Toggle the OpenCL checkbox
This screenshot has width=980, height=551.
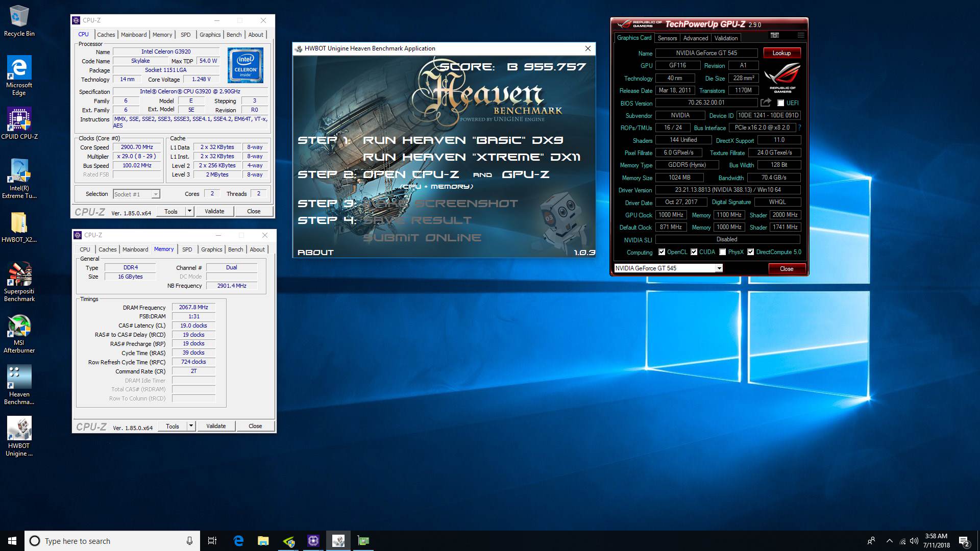(x=662, y=252)
